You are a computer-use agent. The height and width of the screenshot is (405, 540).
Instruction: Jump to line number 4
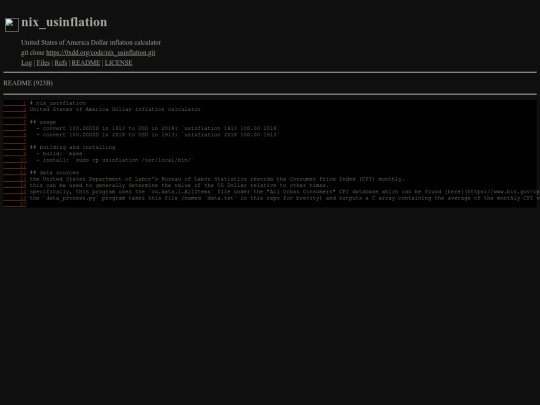click(x=15, y=122)
